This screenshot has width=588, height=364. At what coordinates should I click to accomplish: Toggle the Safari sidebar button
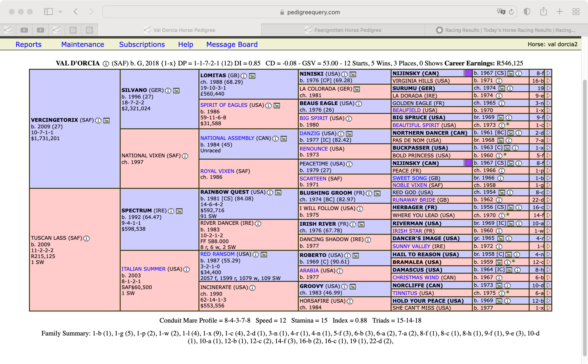[x=48, y=12]
